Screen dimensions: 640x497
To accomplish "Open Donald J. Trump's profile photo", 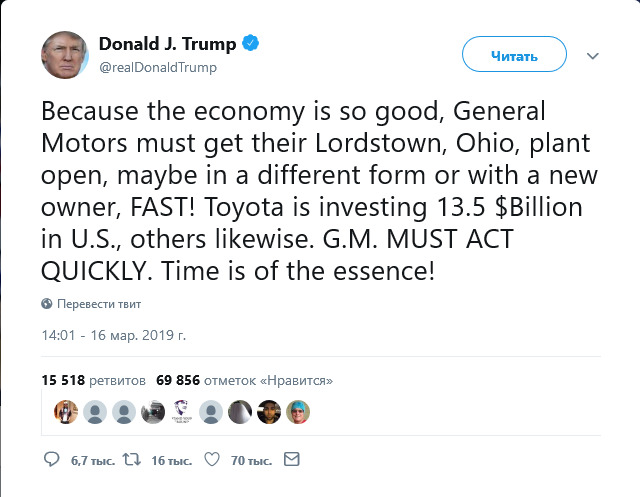I will pos(66,54).
